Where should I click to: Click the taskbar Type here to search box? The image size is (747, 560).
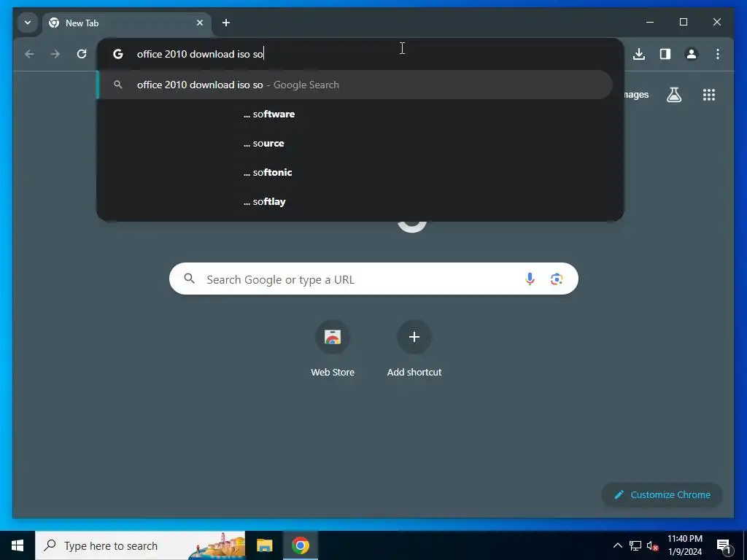click(140, 545)
